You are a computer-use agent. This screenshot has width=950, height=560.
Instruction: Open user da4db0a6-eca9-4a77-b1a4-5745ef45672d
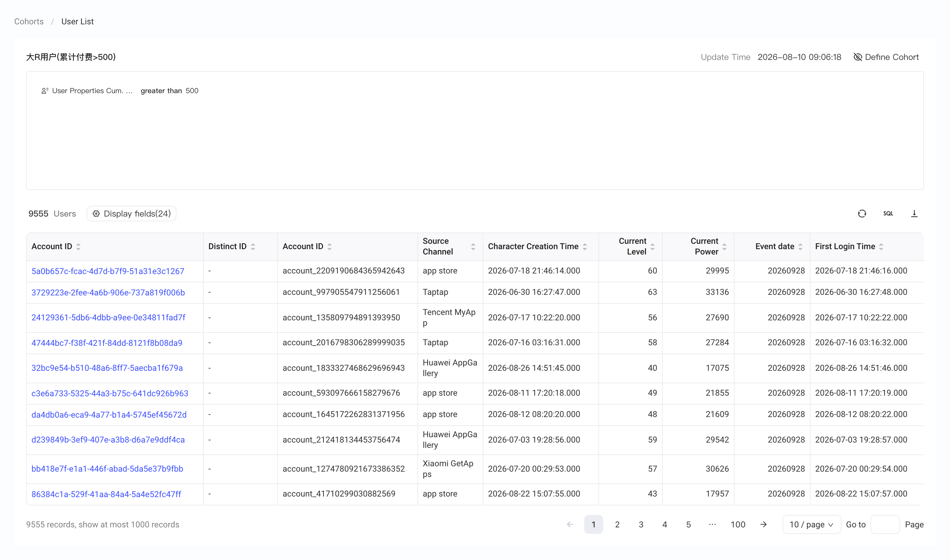109,415
